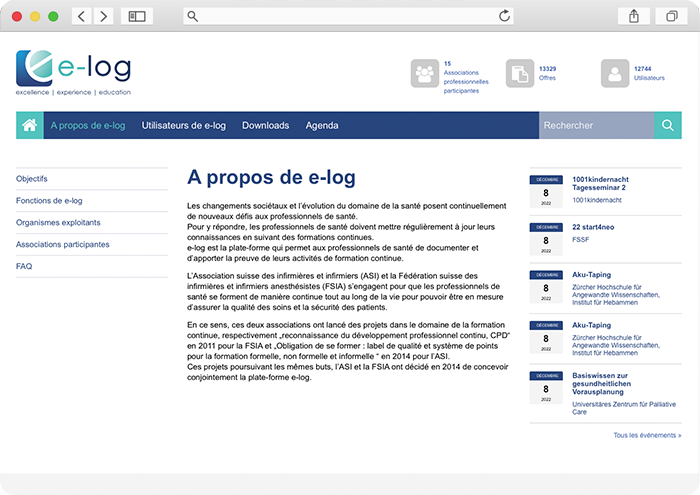
Task: Open the FAQ sidebar link
Action: point(24,266)
